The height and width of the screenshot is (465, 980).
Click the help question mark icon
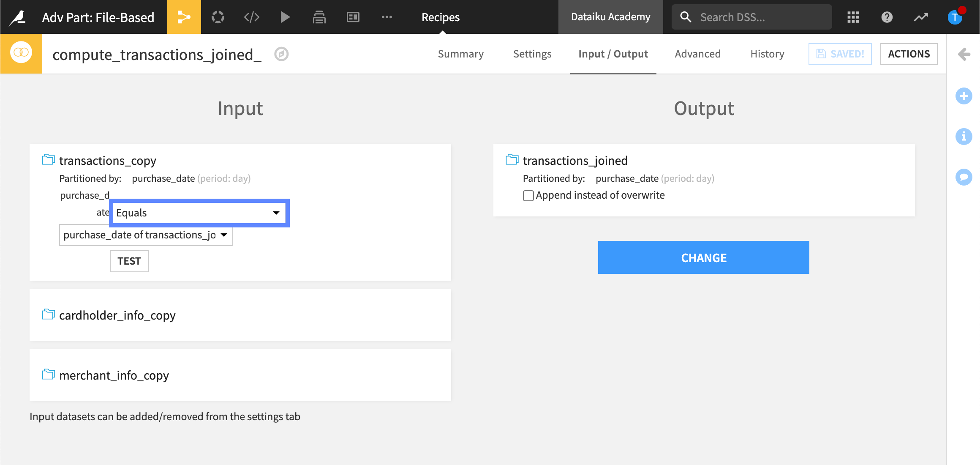(x=887, y=17)
